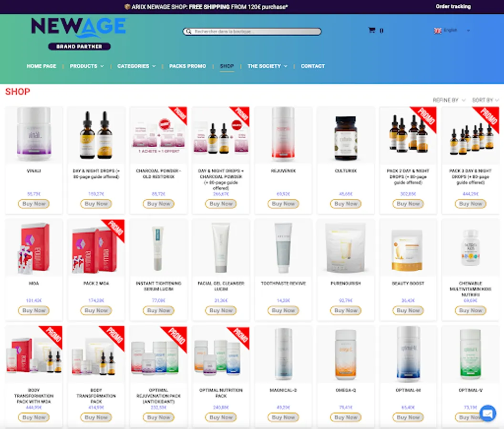Buy Now for Pack 2 Day & Night Drops
This screenshot has width=504, height=429.
(x=408, y=204)
